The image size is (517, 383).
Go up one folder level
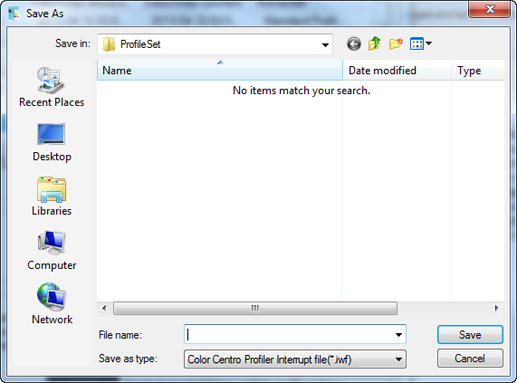374,43
